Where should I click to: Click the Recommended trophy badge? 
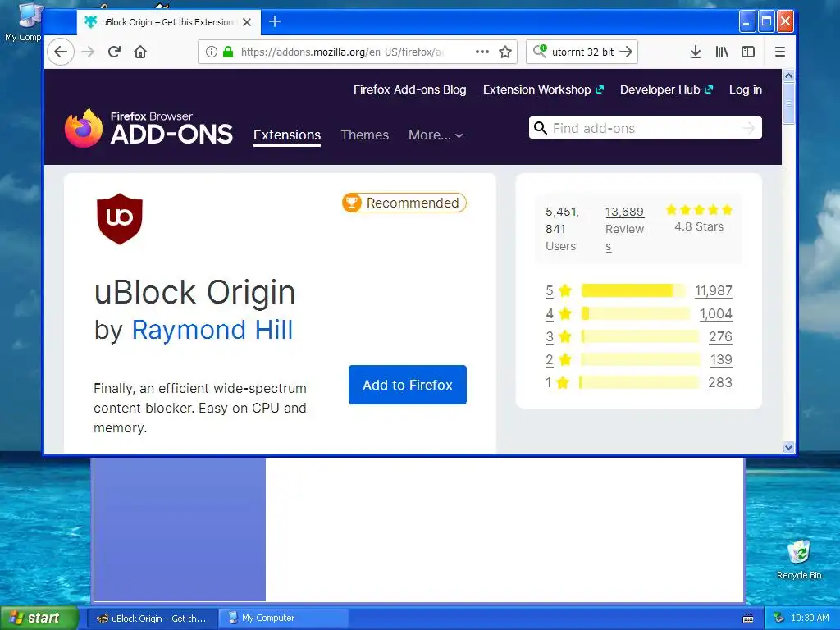click(404, 203)
